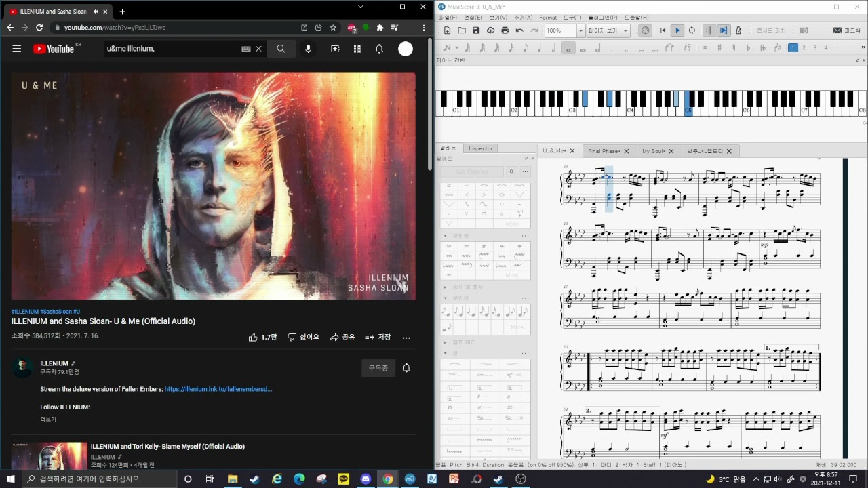
Task: Print the MuseScore score
Action: point(505,30)
